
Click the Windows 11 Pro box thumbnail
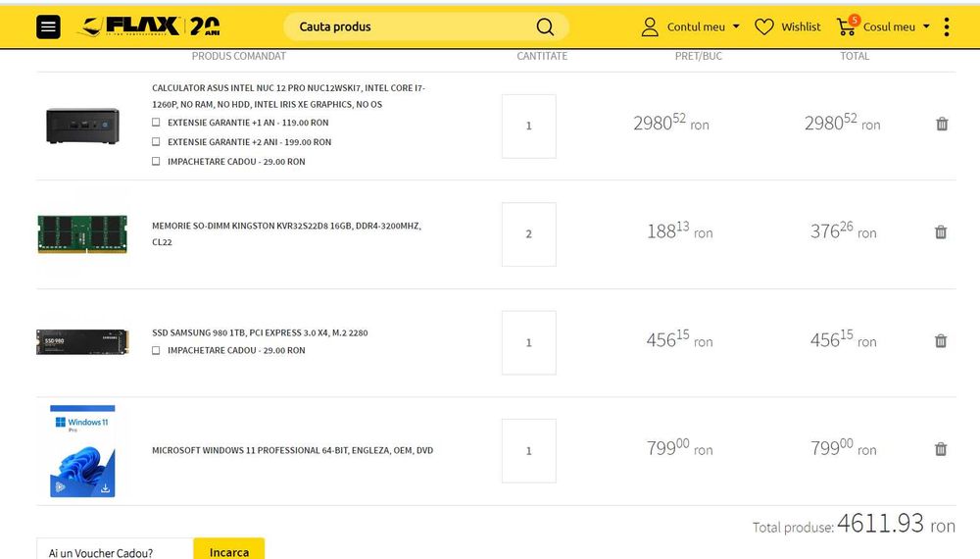point(82,451)
